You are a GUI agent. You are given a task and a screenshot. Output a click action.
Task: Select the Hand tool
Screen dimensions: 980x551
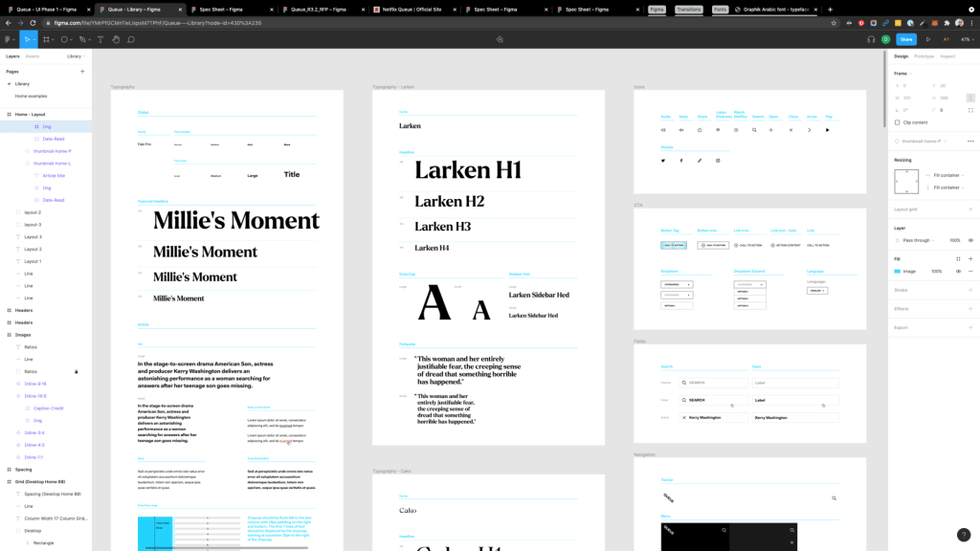click(x=116, y=39)
